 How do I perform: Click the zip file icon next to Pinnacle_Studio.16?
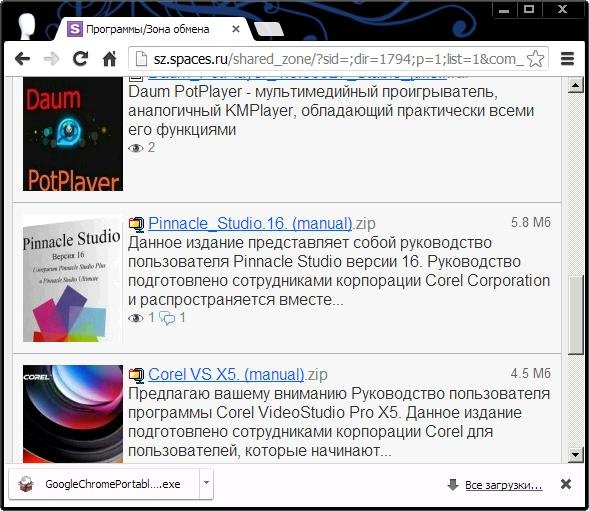tap(136, 224)
